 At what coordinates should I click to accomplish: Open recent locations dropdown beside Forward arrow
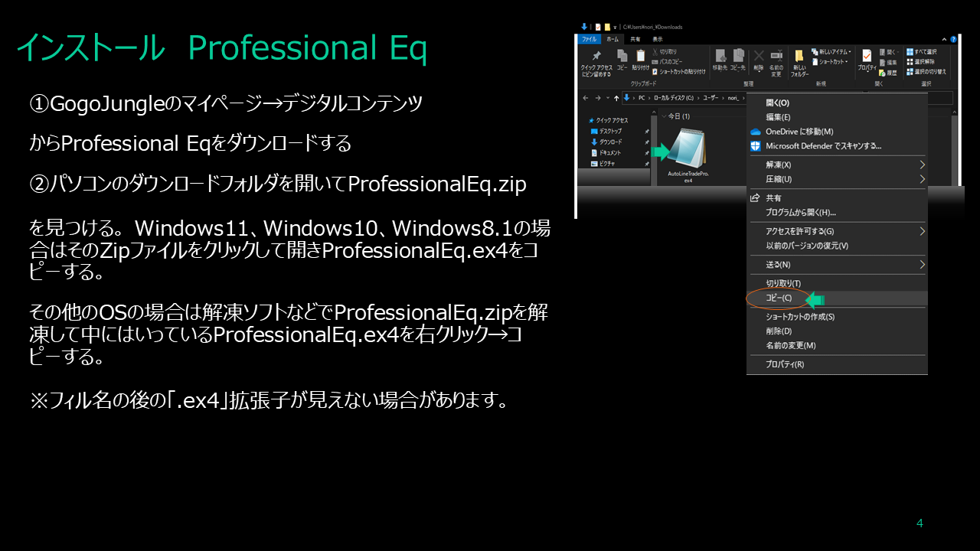pos(607,98)
